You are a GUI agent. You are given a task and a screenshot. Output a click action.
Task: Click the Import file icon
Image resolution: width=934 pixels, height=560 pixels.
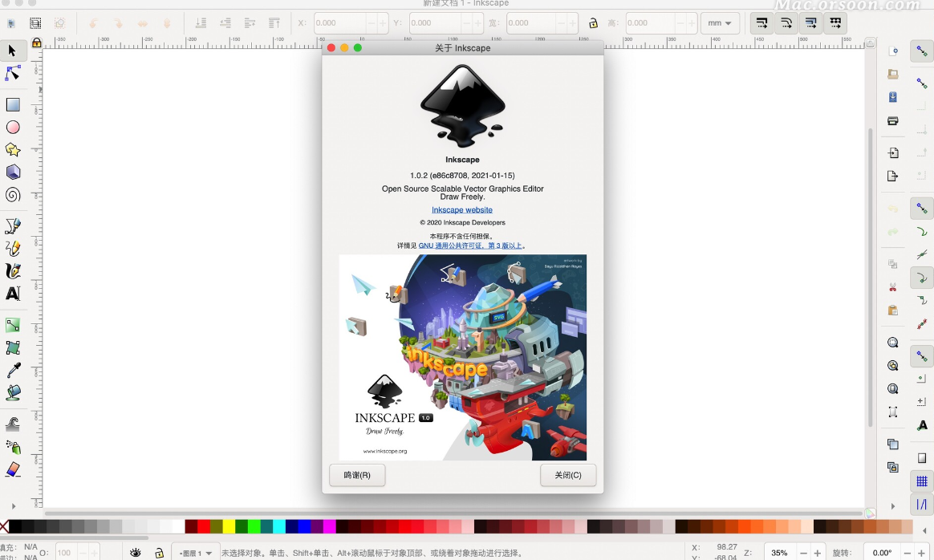[x=892, y=153]
